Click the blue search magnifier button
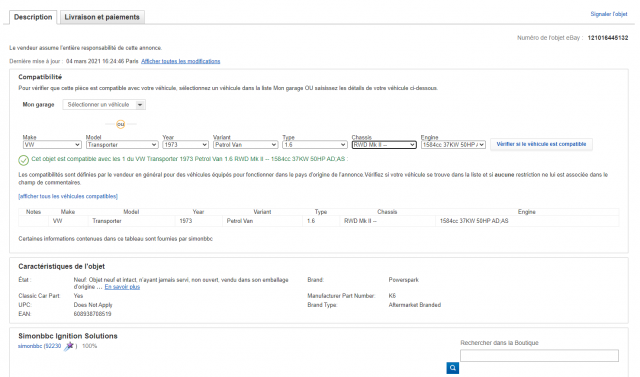Viewport: 640px width, 377px height. click(x=452, y=368)
